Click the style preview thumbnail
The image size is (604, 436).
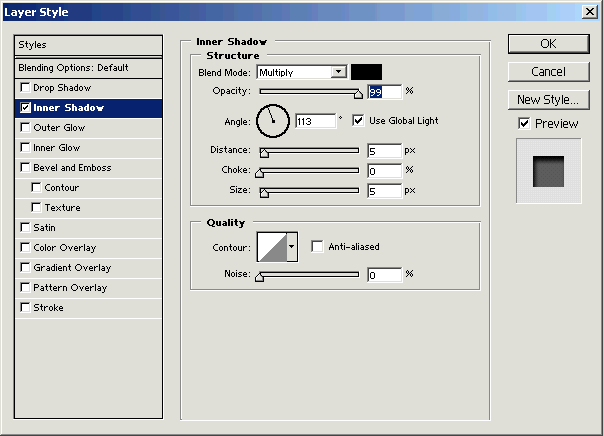[549, 171]
